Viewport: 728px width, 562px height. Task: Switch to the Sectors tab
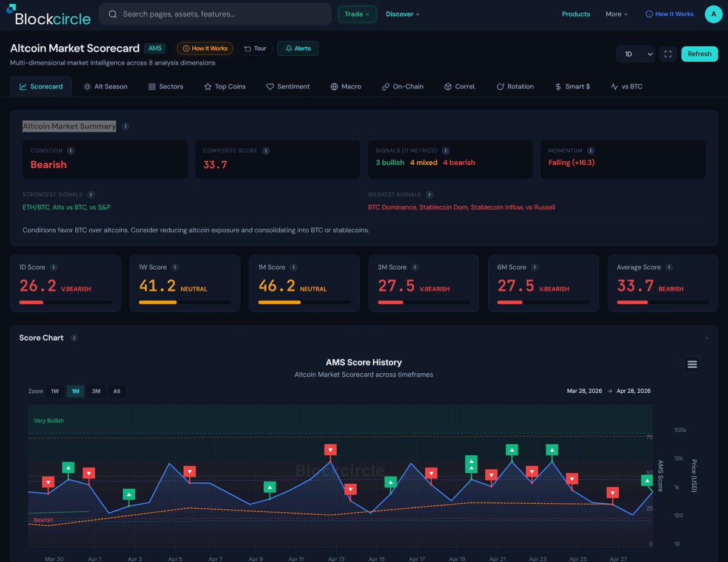[x=166, y=87]
